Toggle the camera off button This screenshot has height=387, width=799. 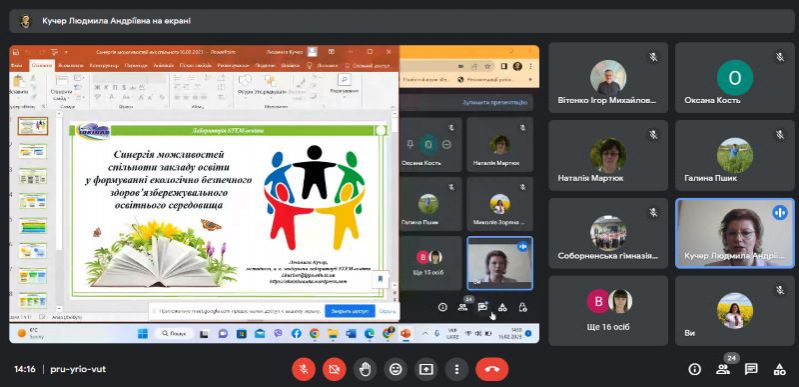point(334,369)
